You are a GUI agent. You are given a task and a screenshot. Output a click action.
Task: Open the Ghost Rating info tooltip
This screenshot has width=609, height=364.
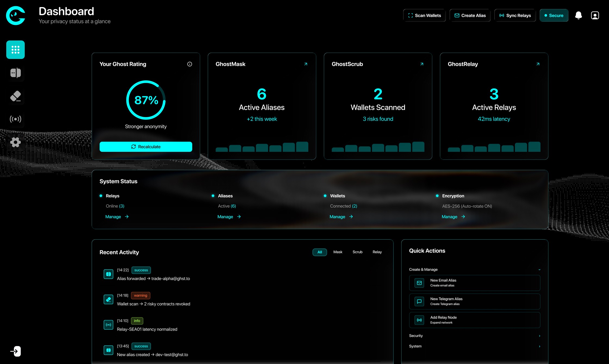tap(189, 64)
